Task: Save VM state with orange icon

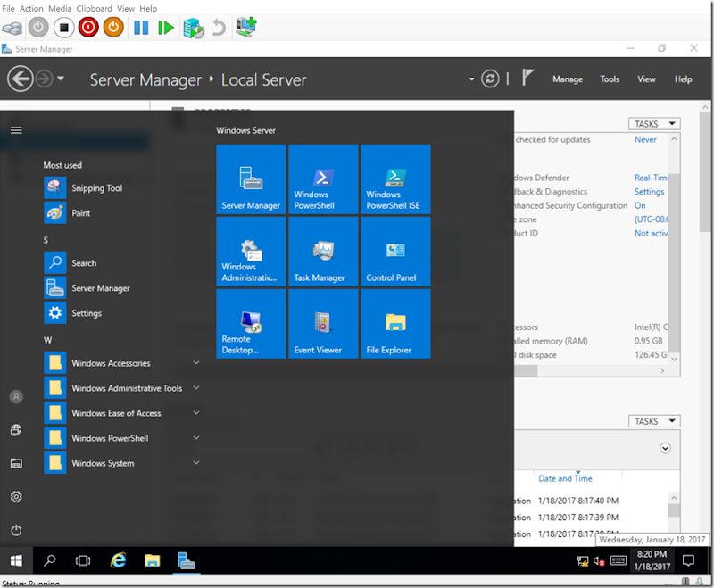Action: [x=113, y=28]
